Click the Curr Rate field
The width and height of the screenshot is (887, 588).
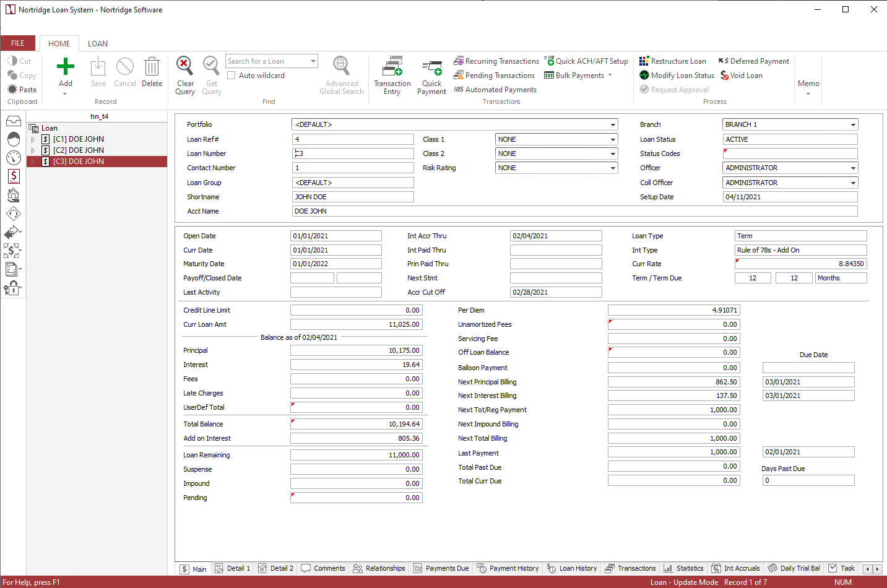801,264
